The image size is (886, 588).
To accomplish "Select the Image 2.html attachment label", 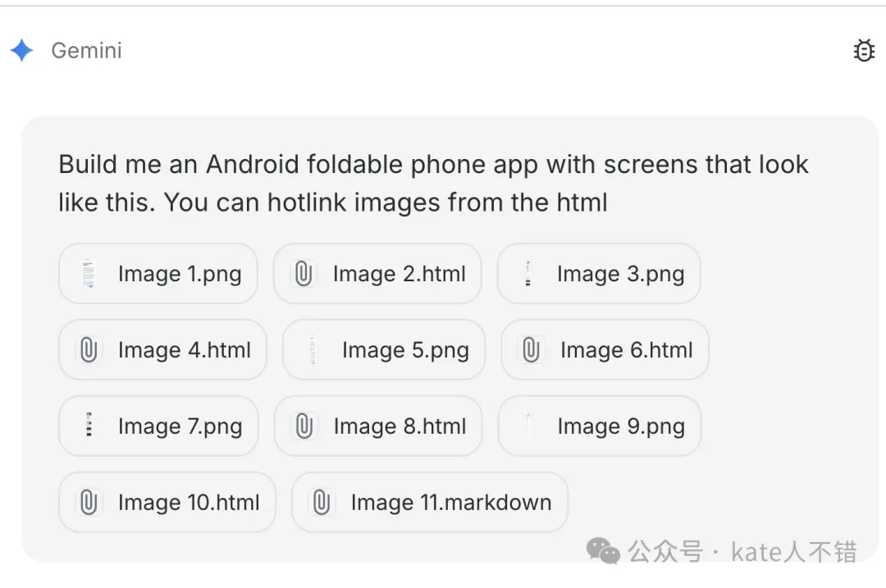I will point(399,274).
